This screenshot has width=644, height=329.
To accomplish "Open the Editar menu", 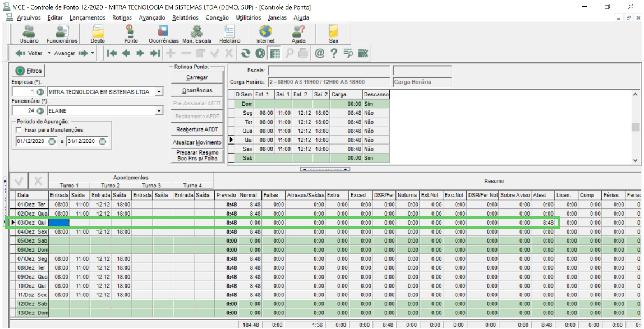I will [55, 17].
